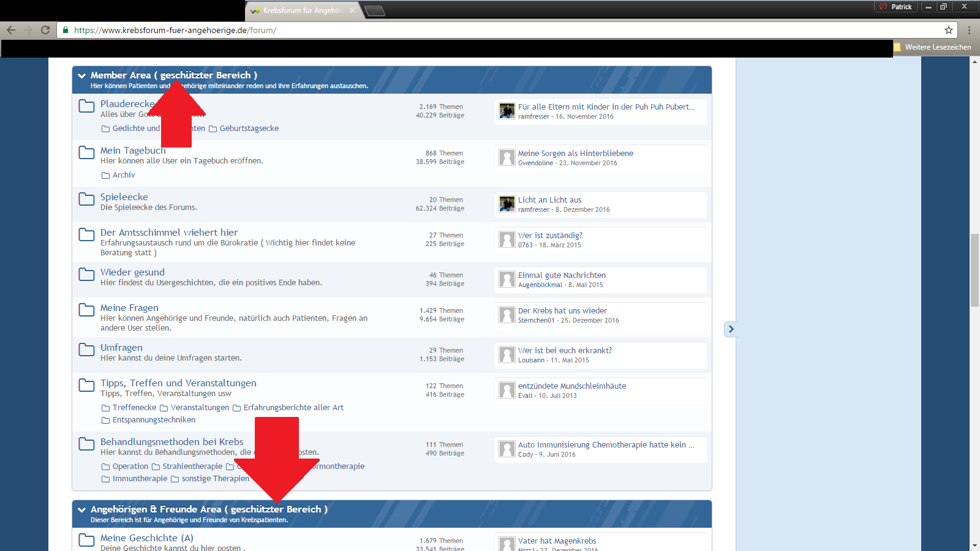Click the folder icon next to Umfragen

(86, 350)
